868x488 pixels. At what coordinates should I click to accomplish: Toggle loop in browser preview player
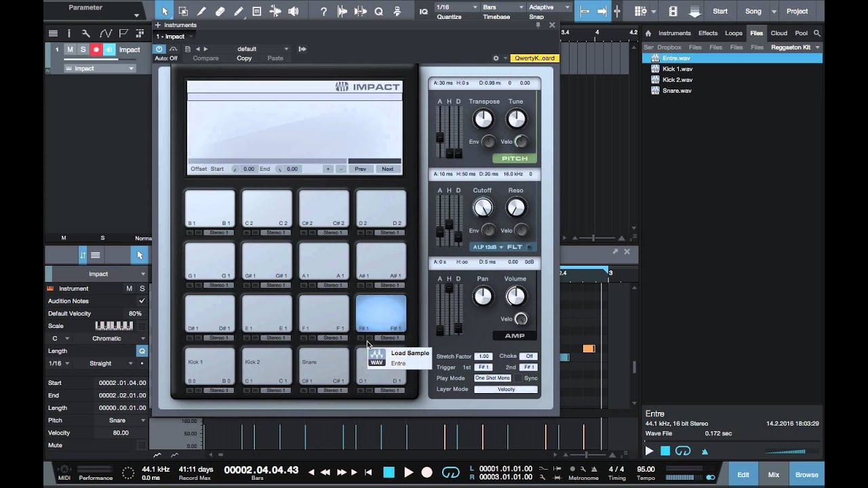click(x=683, y=451)
